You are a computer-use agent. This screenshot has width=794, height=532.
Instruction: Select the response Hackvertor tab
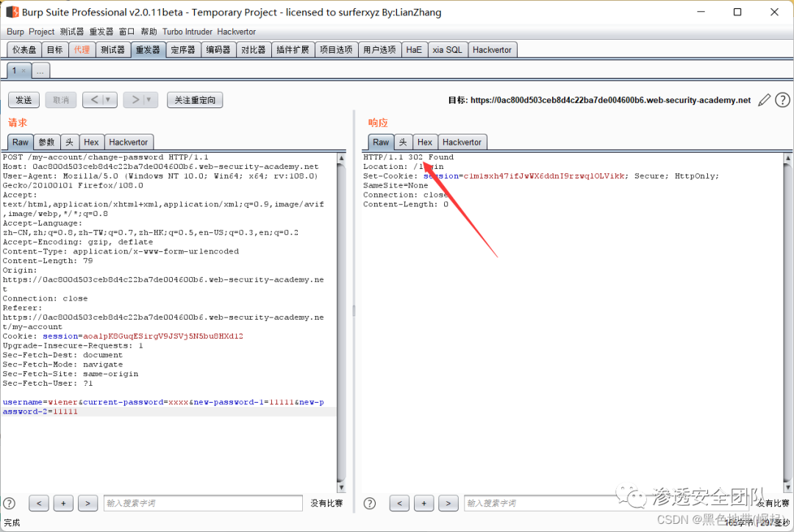click(462, 143)
